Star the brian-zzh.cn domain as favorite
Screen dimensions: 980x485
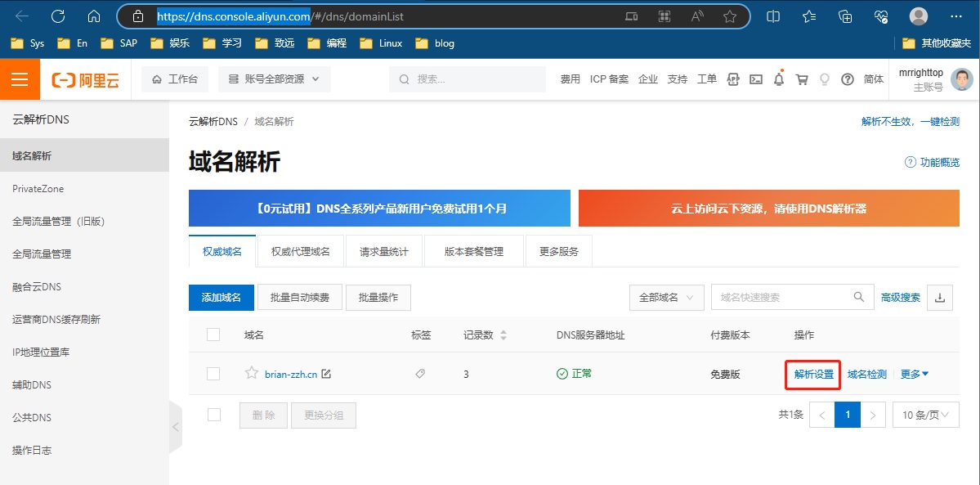[252, 374]
